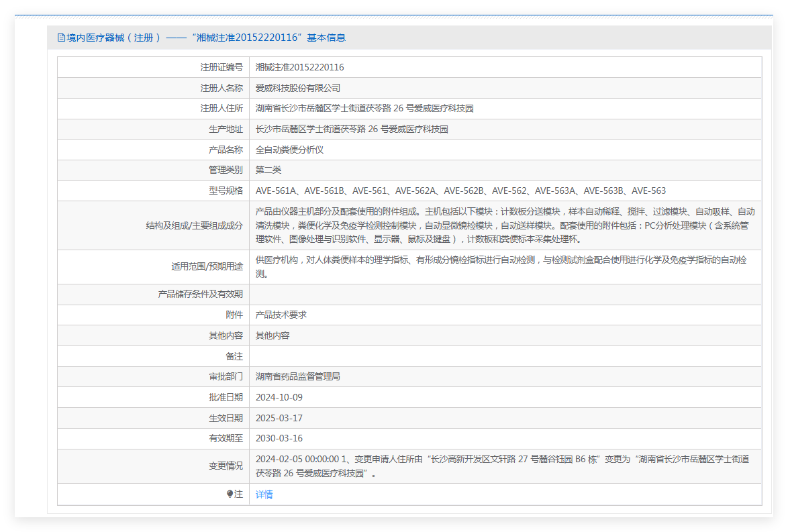Click the 其他内容 value cell
788x532 pixels.
tap(273, 335)
